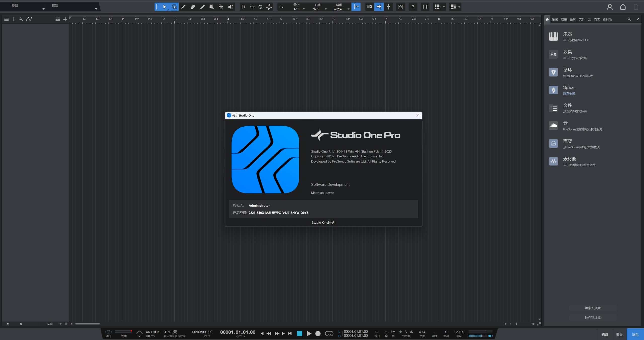This screenshot has height=340, width=644.
Task: Click the horizontal arrangement scrollbar
Action: coord(88,324)
